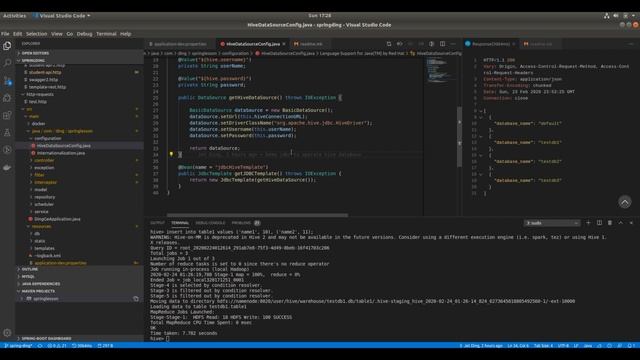Open the editor More Actions ellipsis icon
Screen dimensions: 640x360
453,44
